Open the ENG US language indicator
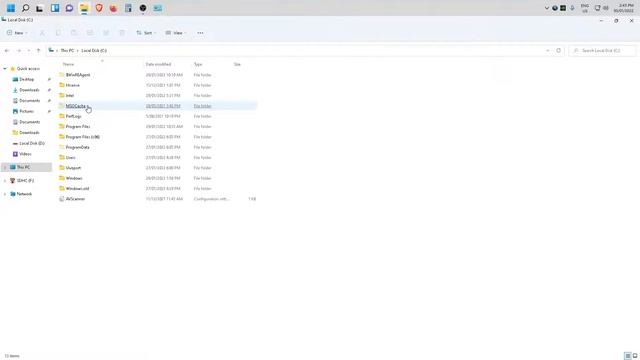Viewport: 640px width, 360px height. coord(585,8)
